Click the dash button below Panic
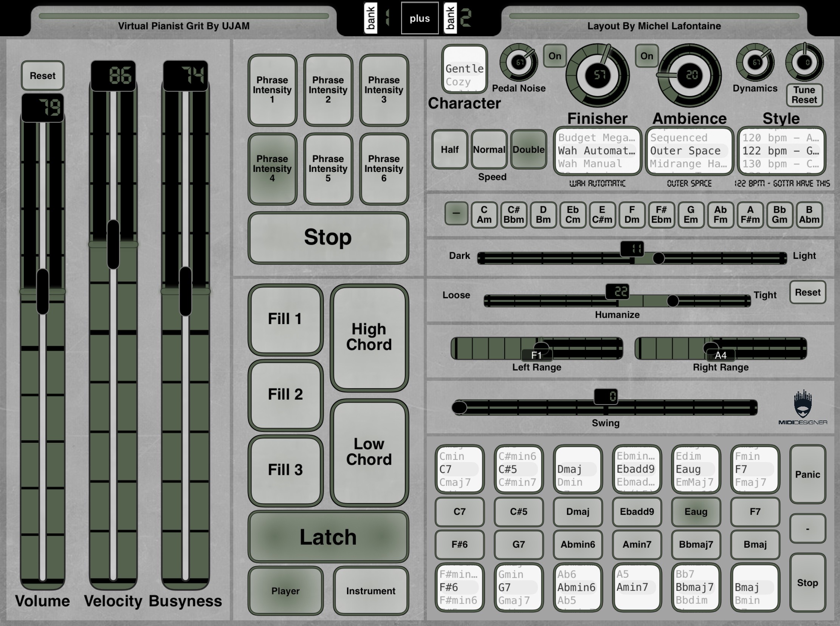This screenshot has height=626, width=840. 807,528
